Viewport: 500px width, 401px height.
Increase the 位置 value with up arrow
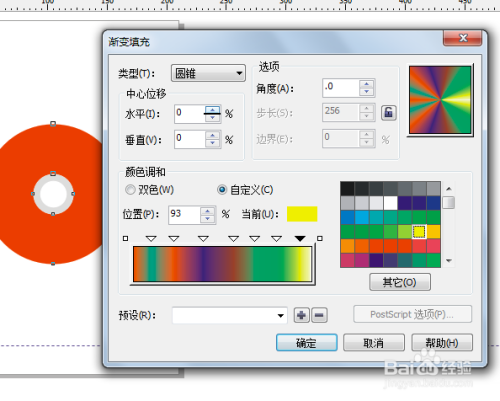coord(208,211)
